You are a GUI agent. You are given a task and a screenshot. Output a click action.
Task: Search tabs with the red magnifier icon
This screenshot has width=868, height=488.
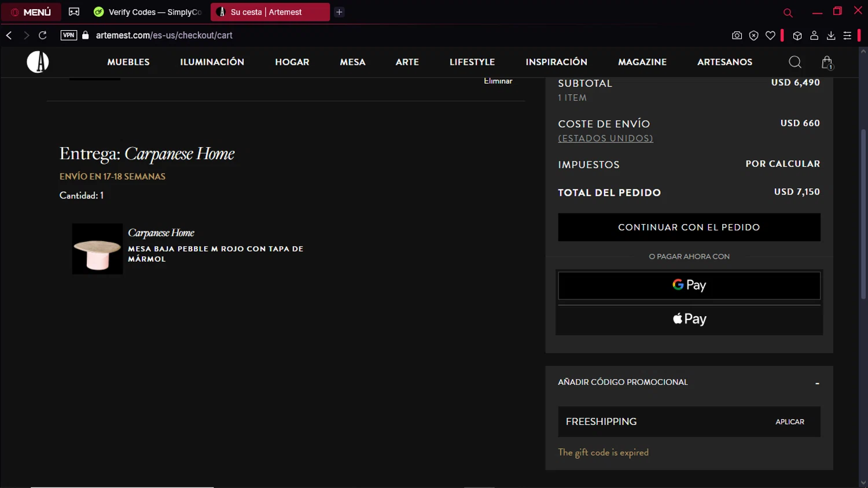788,12
